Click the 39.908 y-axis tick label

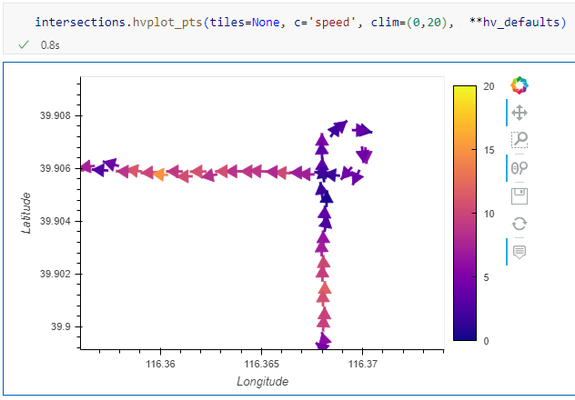55,115
